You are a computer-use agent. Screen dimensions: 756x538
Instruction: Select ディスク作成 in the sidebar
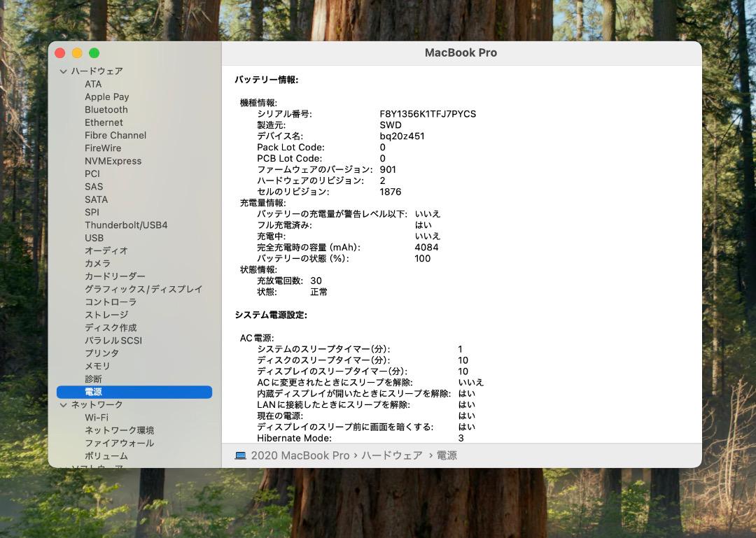111,328
